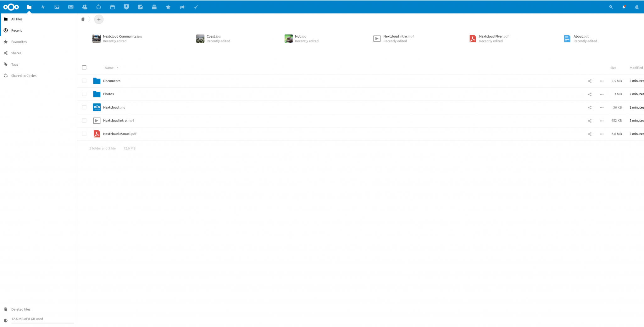Select the Nextcloud intro.mp4 row checkbox

pyautogui.click(x=84, y=120)
